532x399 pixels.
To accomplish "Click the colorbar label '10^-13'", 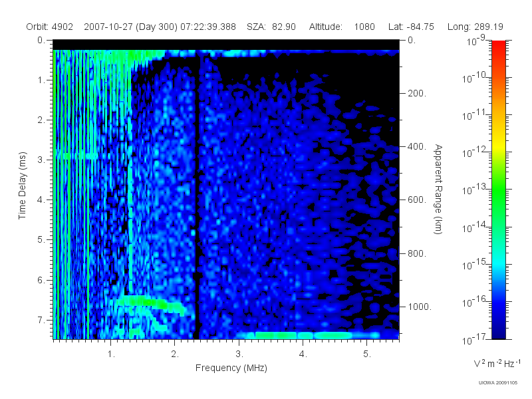I will (x=475, y=189).
